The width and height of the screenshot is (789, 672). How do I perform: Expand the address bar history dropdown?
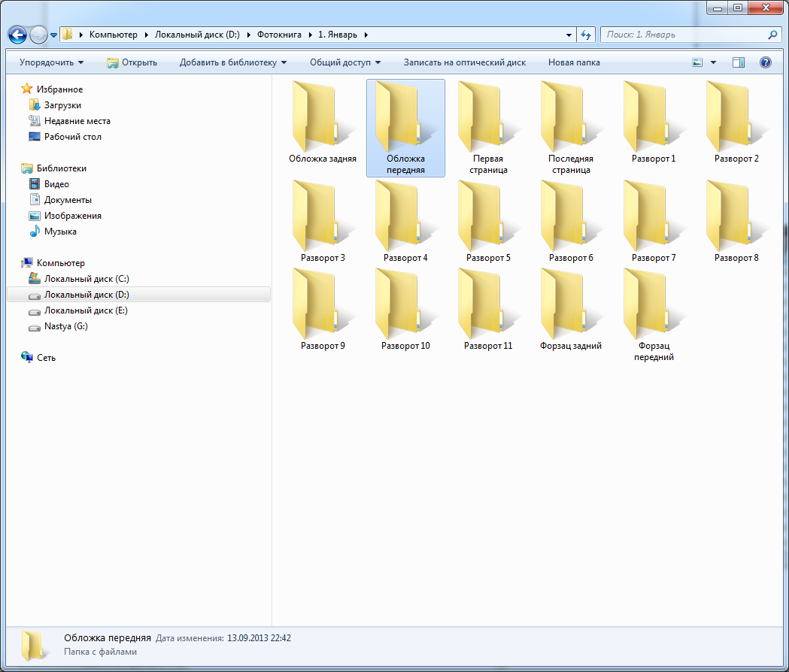pos(569,35)
